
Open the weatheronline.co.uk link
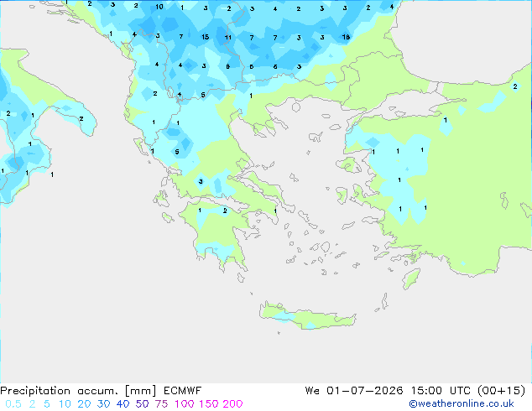[x=462, y=403]
